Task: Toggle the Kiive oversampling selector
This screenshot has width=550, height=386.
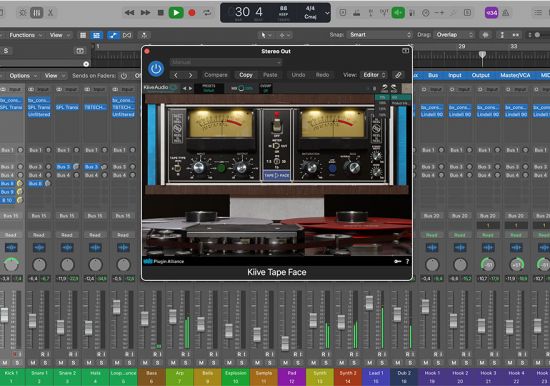Action: pyautogui.click(x=266, y=88)
